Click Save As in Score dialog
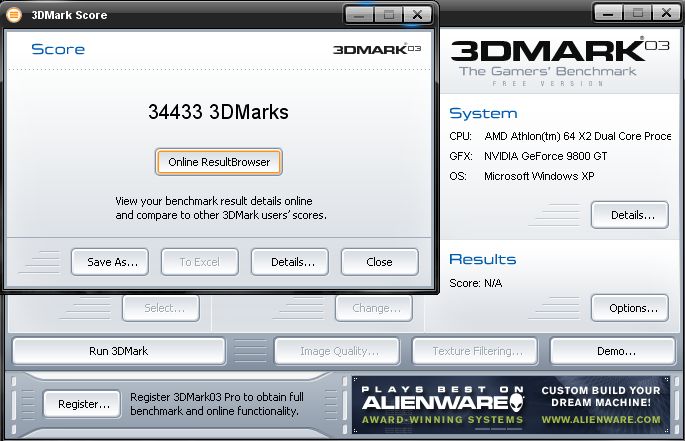Viewport: 685px width, 441px height. (110, 262)
